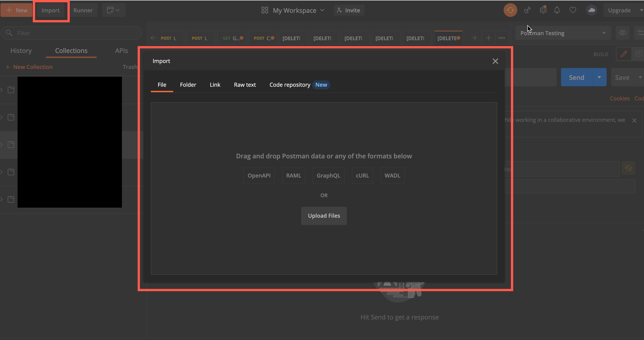Click the GraphQL format label
This screenshot has width=644, height=340.
pos(329,175)
